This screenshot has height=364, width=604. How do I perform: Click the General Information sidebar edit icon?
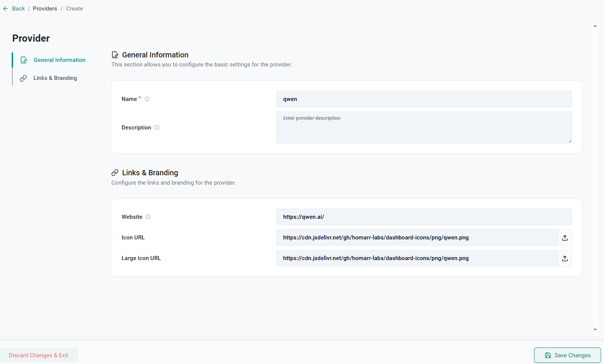point(24,60)
